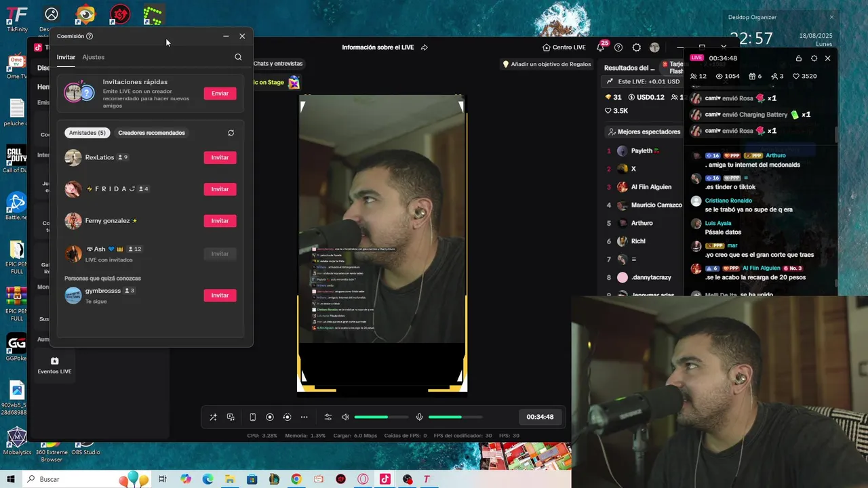Image resolution: width=868 pixels, height=488 pixels.
Task: Select viewer Mauricio Carrazco
Action: [x=656, y=205]
